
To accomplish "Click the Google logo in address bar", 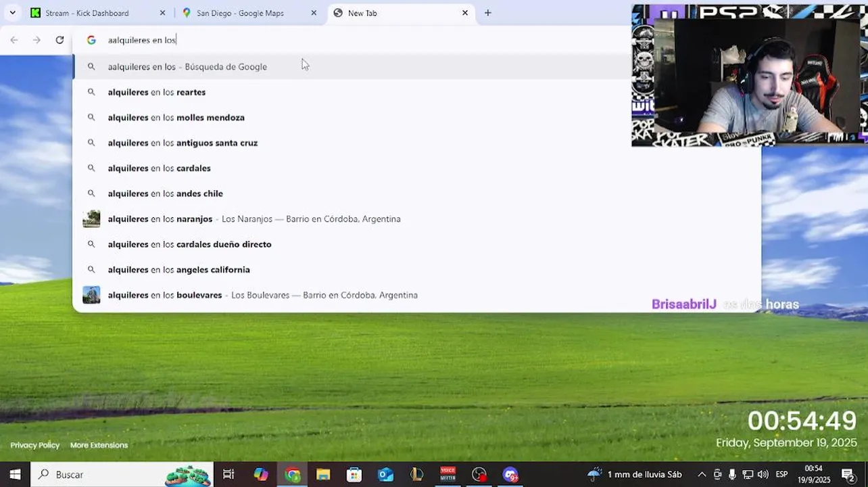I will coord(91,40).
